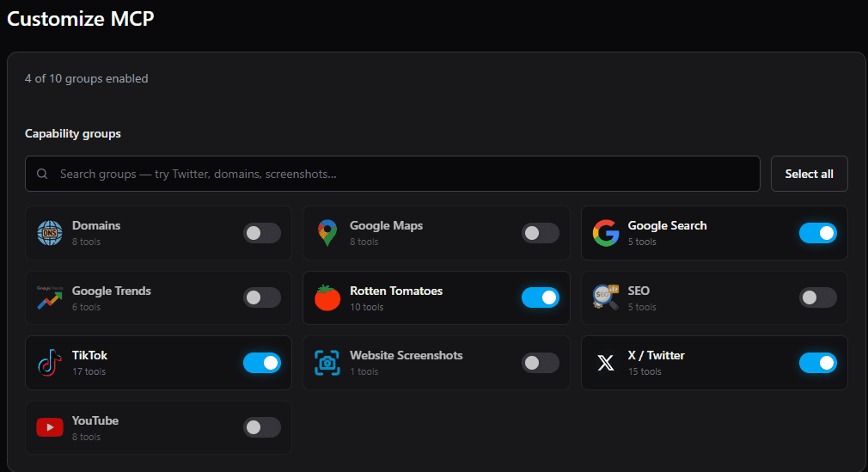This screenshot has width=868, height=472.
Task: Click the "Rotten Tomatoes" group title
Action: pos(396,291)
